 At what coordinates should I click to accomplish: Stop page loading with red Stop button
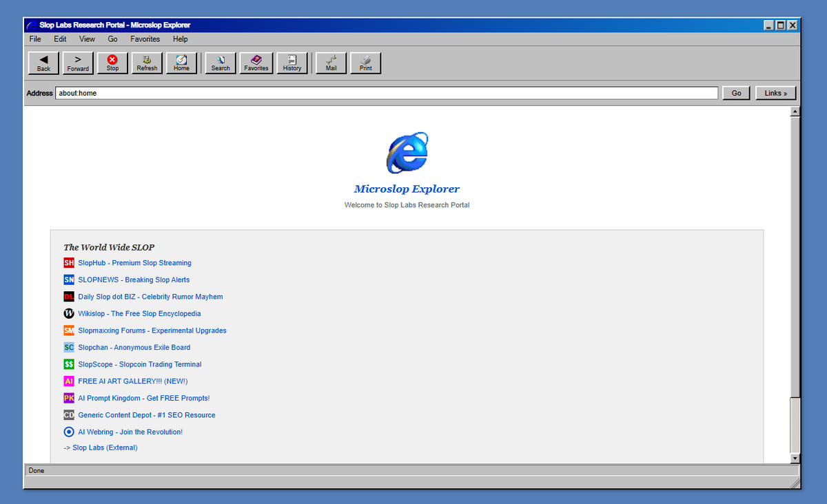tap(112, 63)
